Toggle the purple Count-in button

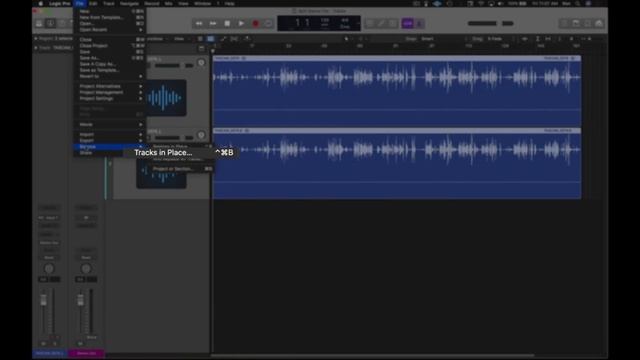407,24
